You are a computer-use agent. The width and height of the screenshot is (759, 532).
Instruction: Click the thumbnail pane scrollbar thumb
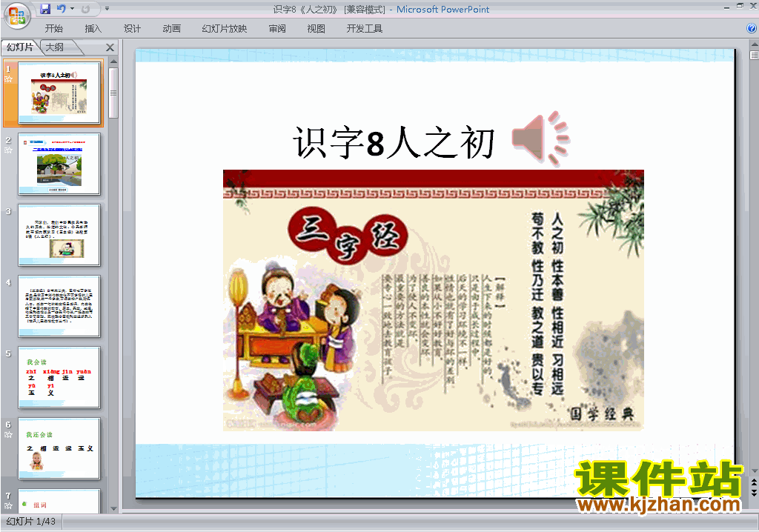click(113, 93)
